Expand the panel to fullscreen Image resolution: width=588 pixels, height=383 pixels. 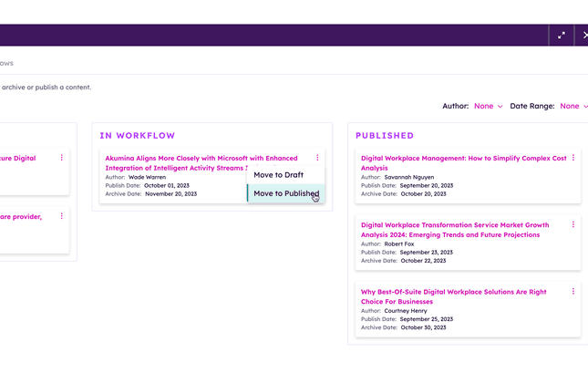click(x=562, y=36)
